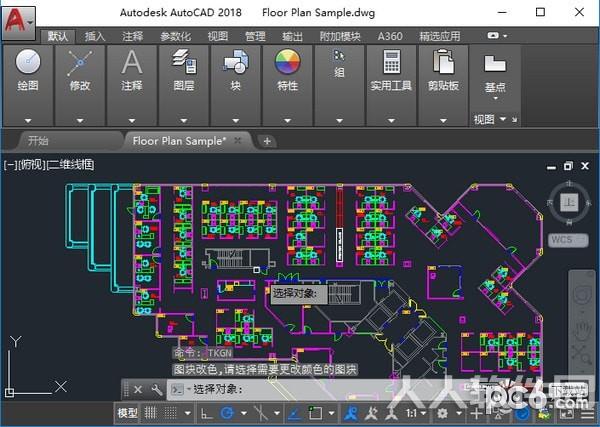Open the 精选应用 ribbon tab
Viewport: 600px width, 427px height.
[x=440, y=36]
